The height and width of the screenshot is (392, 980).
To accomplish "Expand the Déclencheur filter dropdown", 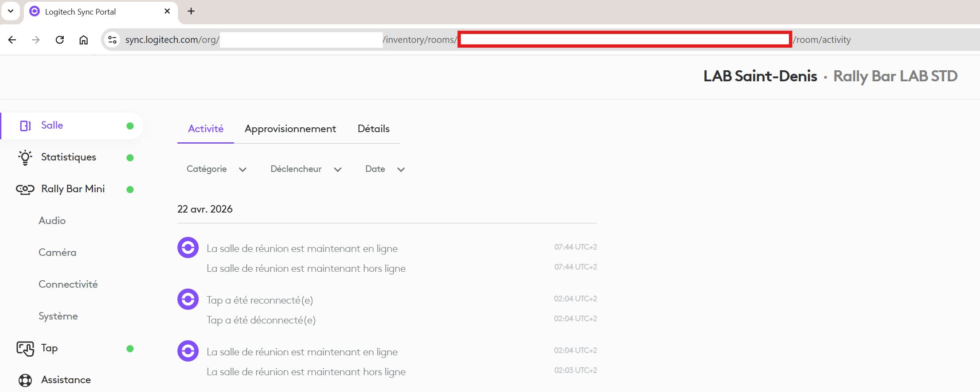I will (306, 169).
